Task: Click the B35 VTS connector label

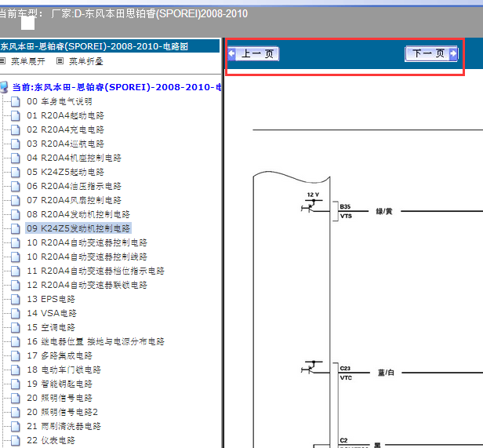Action: [x=346, y=211]
